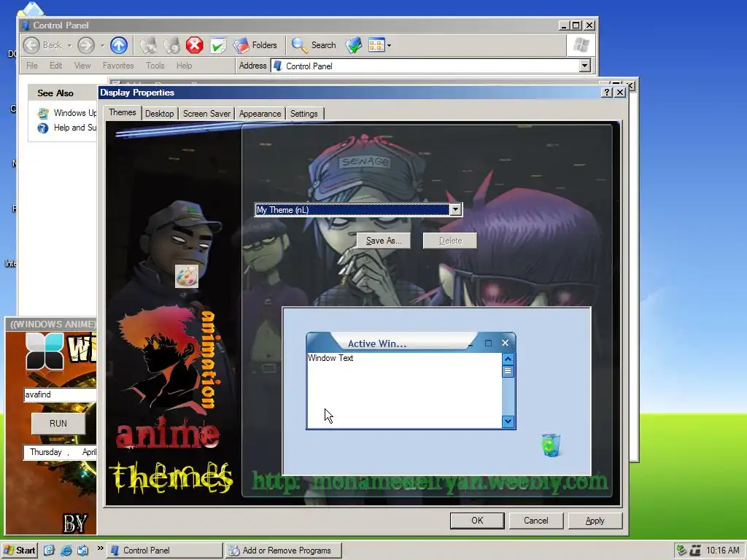Screen dimensions: 747x560
Task: Open the My Theme (nL) theme dropdown
Action: click(455, 209)
